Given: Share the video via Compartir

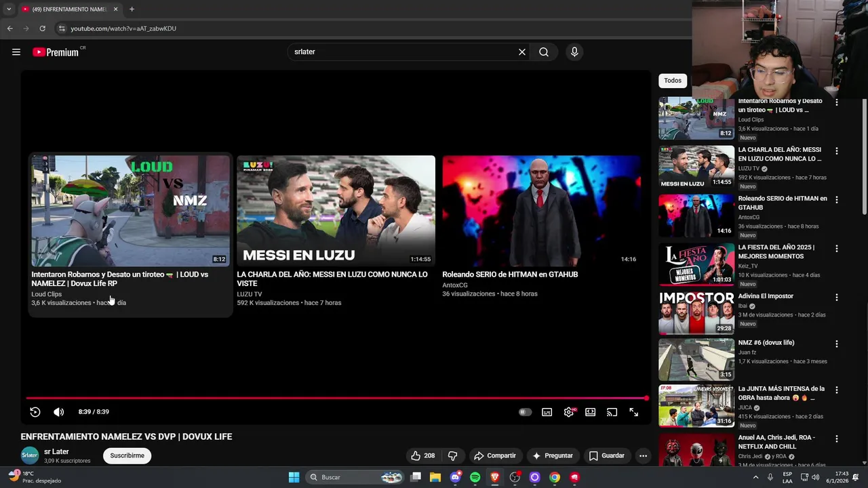Looking at the screenshot, I should click(x=495, y=455).
